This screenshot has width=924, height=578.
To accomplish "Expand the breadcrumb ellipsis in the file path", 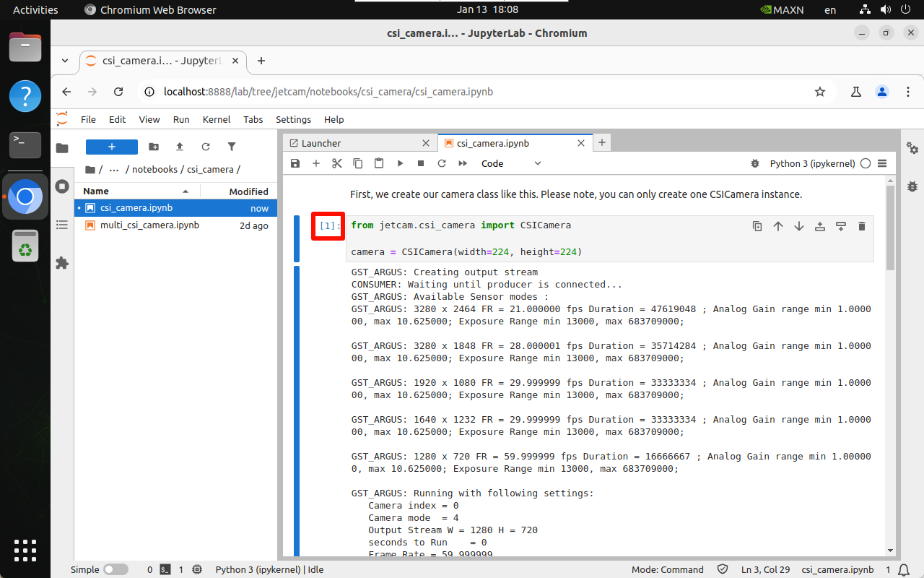I will pyautogui.click(x=114, y=170).
